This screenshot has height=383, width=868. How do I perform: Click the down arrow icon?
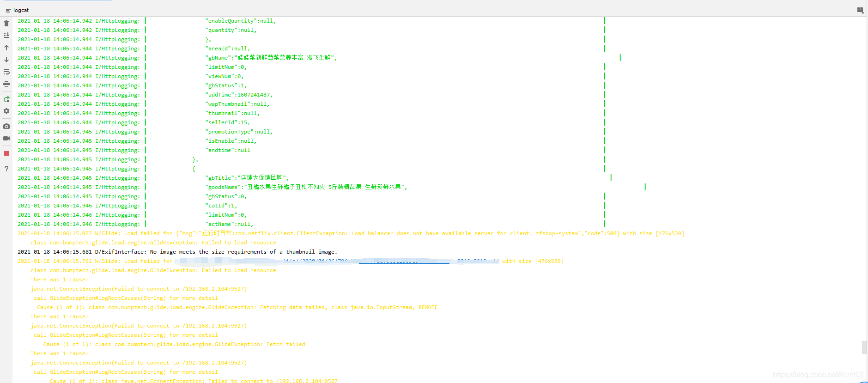(x=6, y=60)
